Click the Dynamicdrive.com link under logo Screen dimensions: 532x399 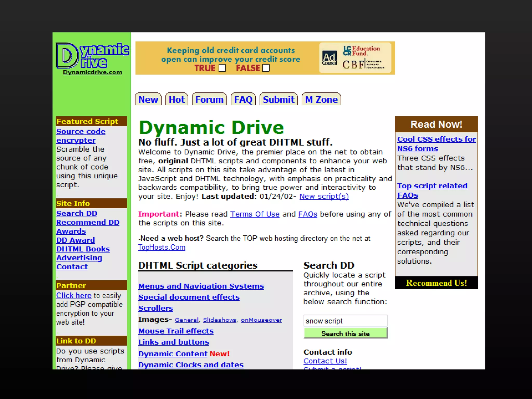point(92,72)
